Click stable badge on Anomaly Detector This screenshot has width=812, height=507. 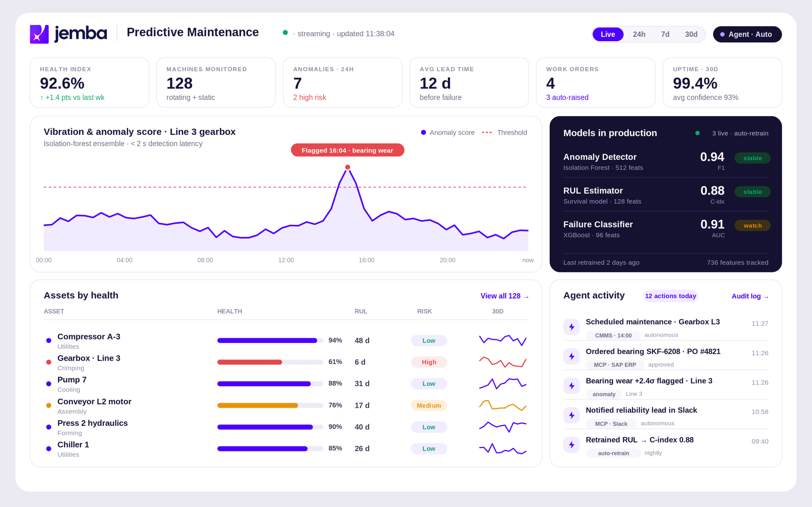tap(752, 158)
